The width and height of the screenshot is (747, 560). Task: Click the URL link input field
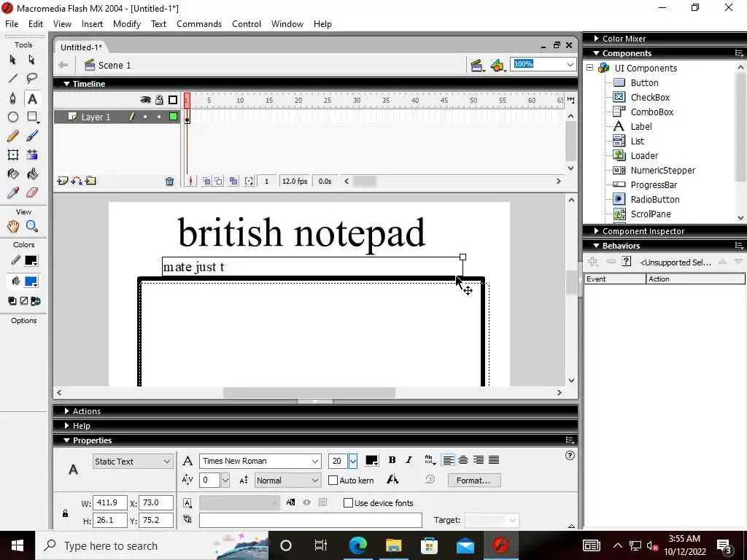[x=311, y=520]
